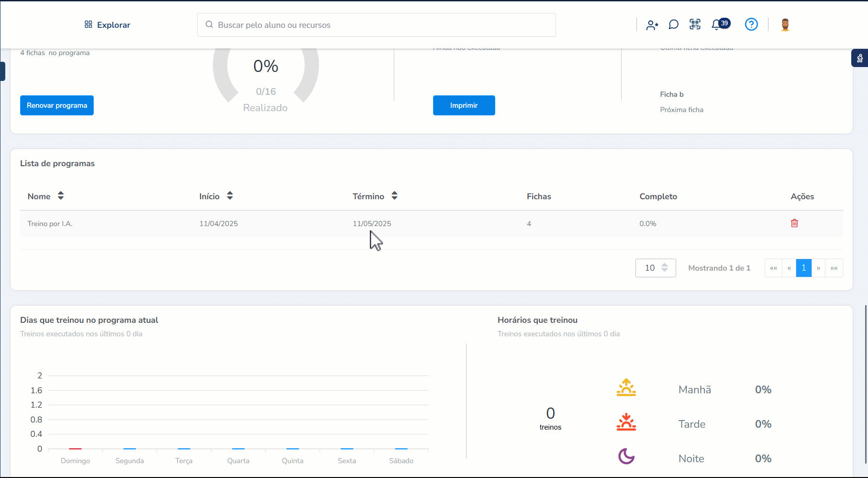The width and height of the screenshot is (868, 478).
Task: Select page 1 in pagination
Action: (x=803, y=268)
